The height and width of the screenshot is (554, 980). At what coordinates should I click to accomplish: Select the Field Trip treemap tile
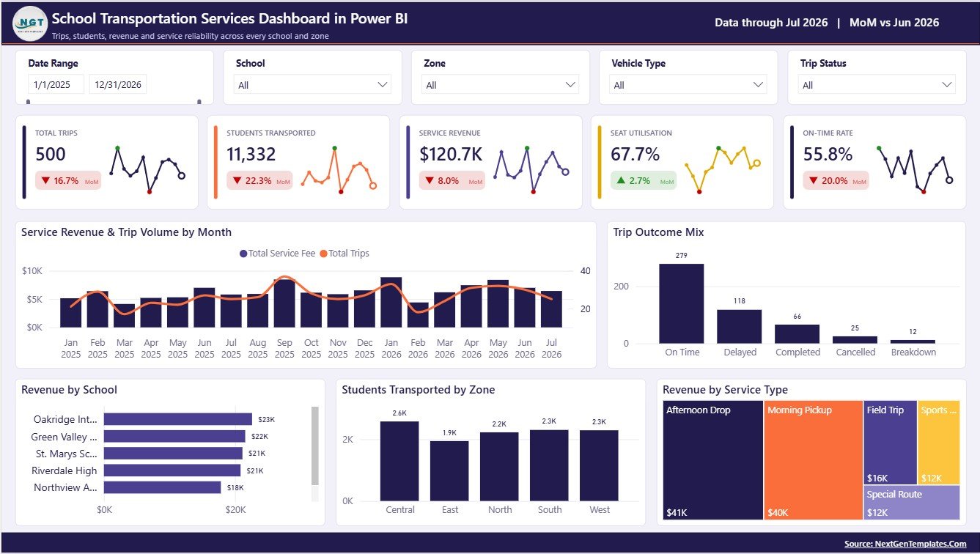[x=890, y=443]
